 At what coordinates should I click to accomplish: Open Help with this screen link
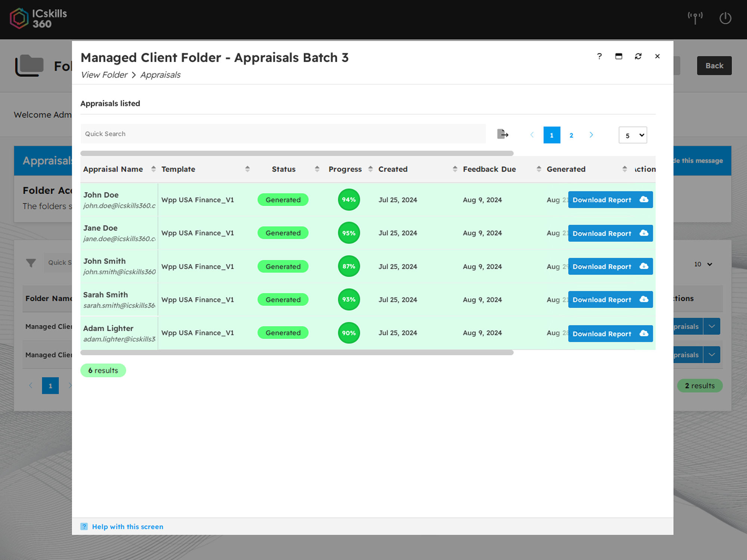pyautogui.click(x=127, y=526)
